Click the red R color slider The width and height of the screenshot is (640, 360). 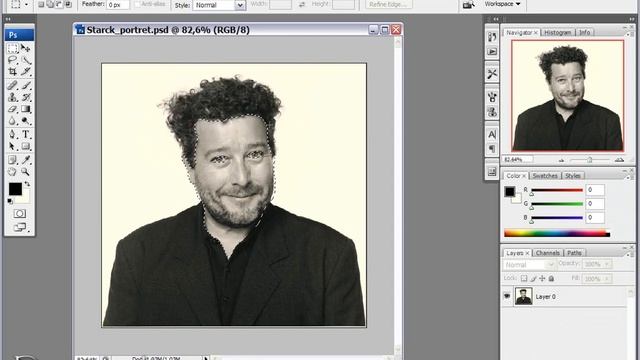click(x=557, y=190)
